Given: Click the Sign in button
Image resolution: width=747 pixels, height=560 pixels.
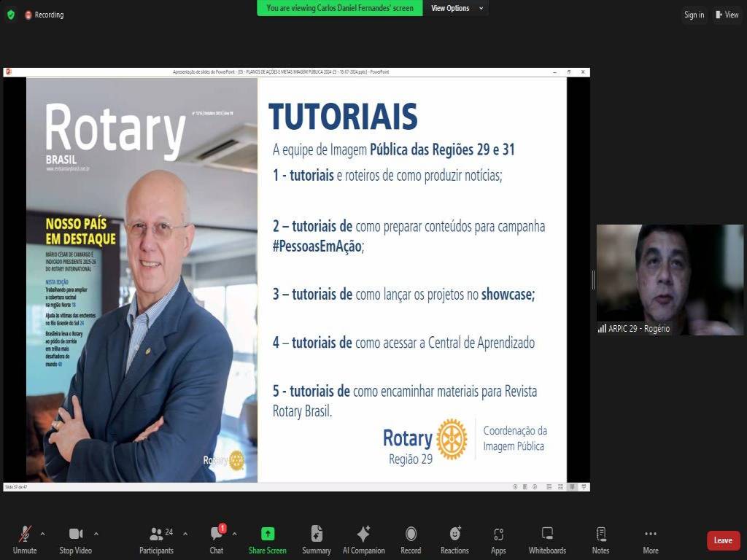Looking at the screenshot, I should tap(694, 15).
